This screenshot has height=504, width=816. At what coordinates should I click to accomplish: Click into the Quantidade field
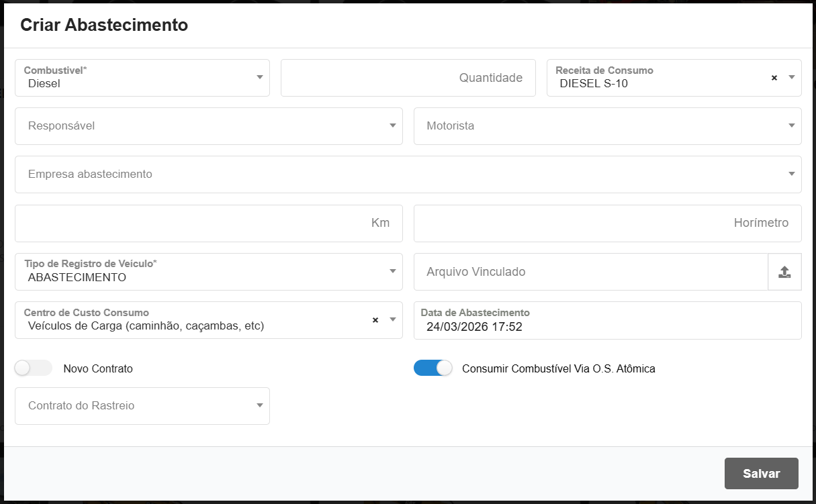pyautogui.click(x=408, y=78)
